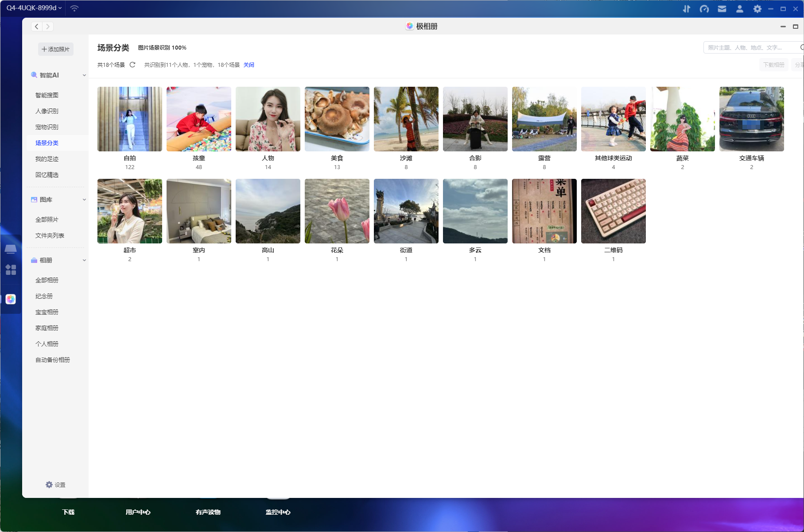Open the 室内 scene thumbnail

[x=199, y=211]
